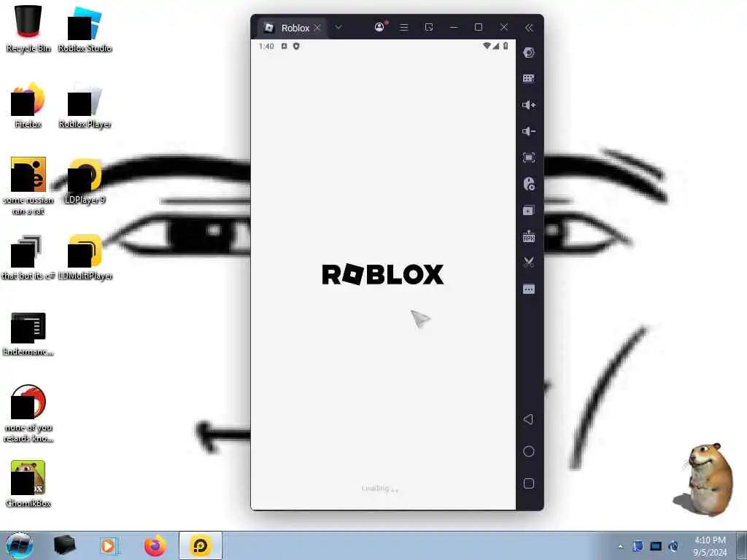Decrease emulator volume
Image resolution: width=747 pixels, height=560 pixels.
point(529,131)
